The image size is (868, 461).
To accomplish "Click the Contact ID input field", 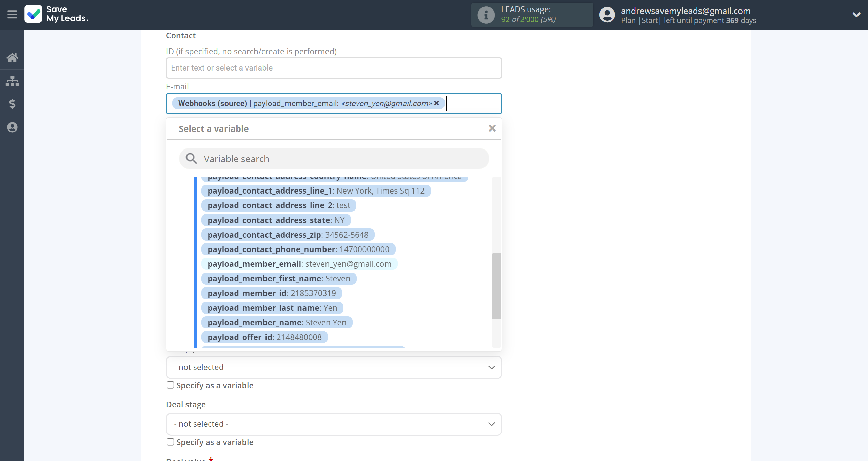I will (334, 68).
